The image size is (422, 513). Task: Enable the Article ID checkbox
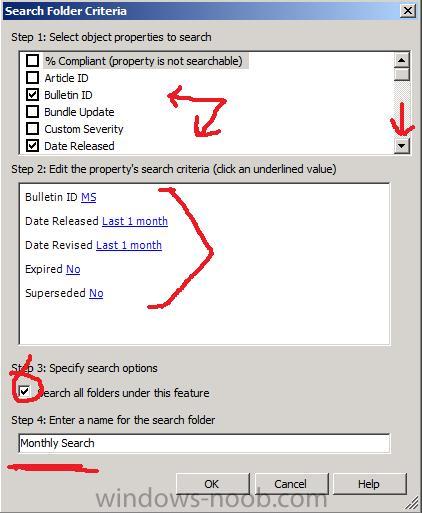tap(32, 78)
